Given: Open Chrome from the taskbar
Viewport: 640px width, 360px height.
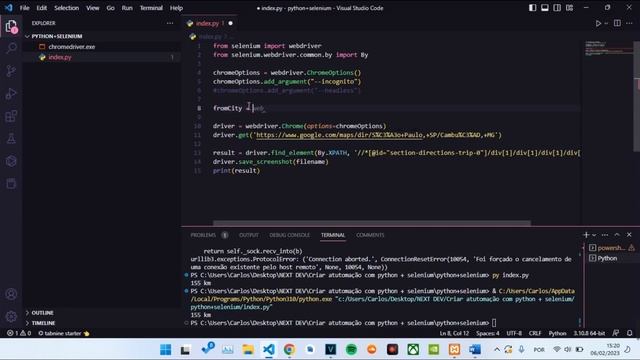Looking at the screenshot, I should (289, 349).
